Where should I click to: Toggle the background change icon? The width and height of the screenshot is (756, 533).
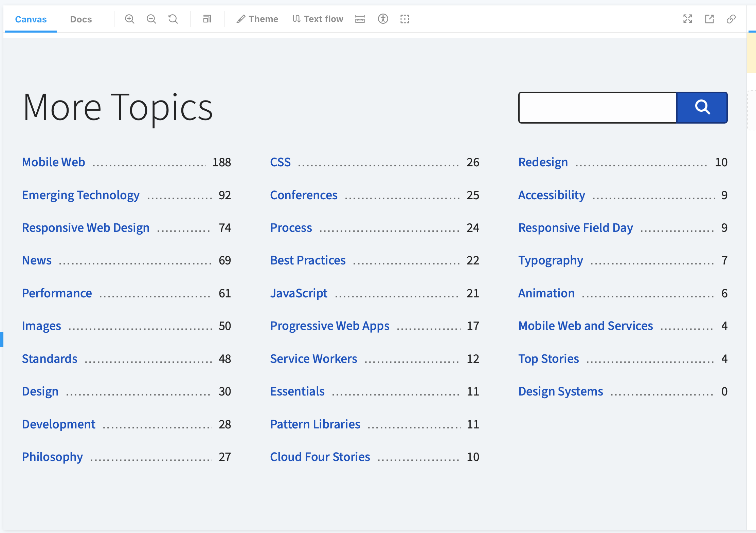pyautogui.click(x=207, y=19)
